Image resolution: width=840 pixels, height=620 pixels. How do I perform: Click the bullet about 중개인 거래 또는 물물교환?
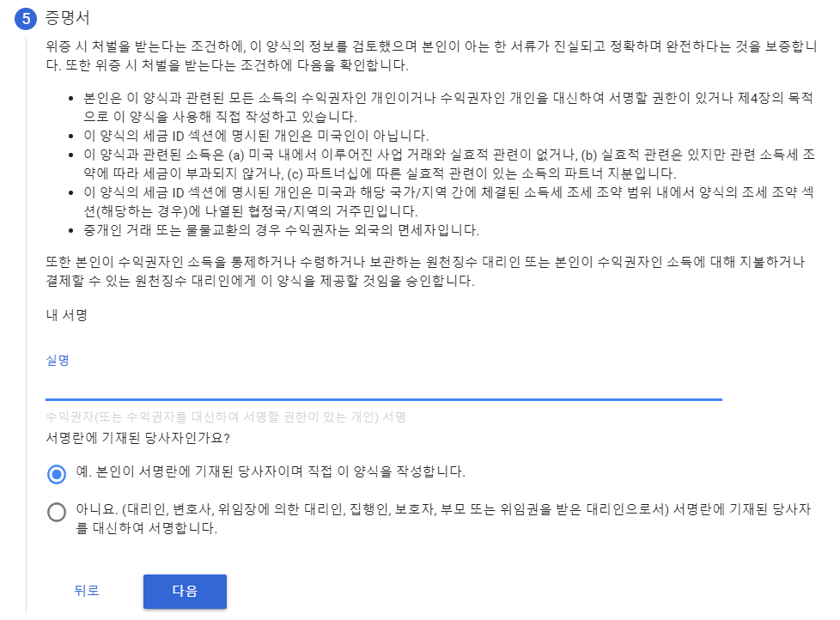click(281, 230)
